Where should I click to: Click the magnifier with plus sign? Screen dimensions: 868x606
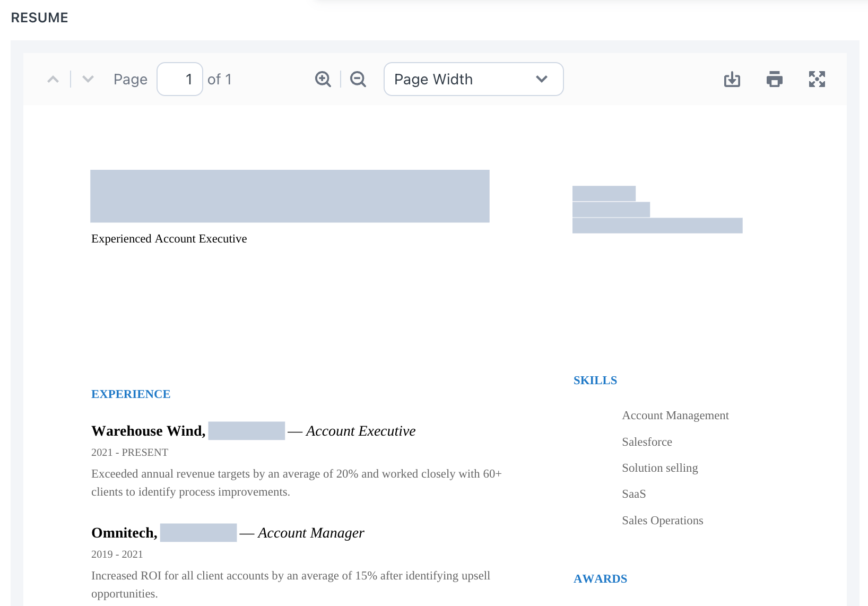click(323, 79)
